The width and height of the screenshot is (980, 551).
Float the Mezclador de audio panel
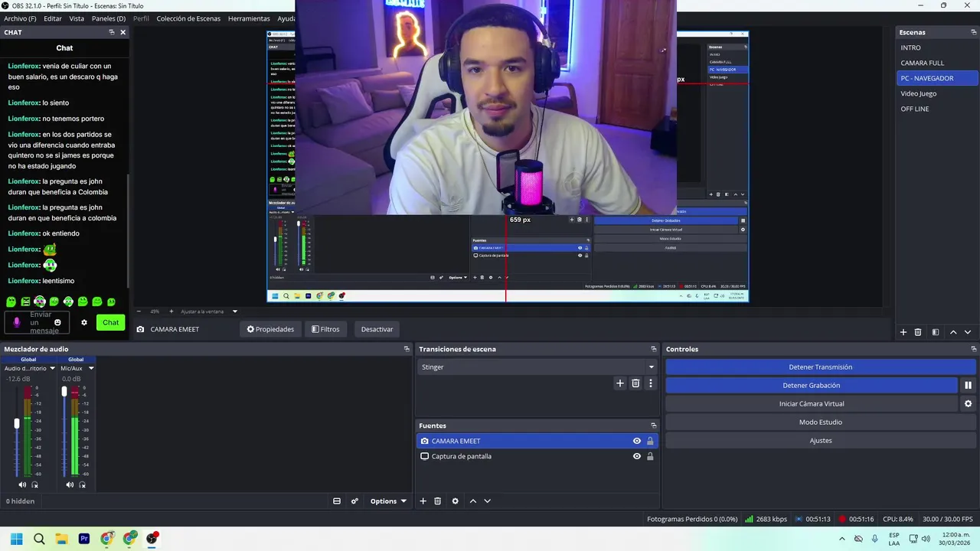407,349
